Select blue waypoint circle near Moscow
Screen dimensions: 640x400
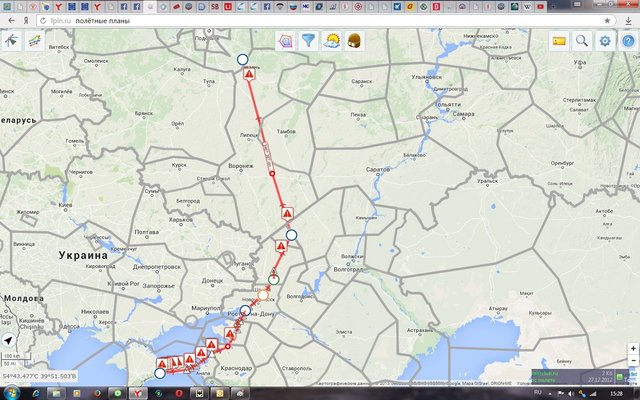pyautogui.click(x=242, y=60)
